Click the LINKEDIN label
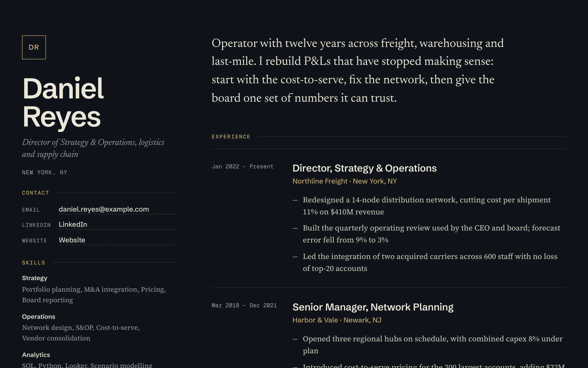The height and width of the screenshot is (368, 588). [36, 225]
